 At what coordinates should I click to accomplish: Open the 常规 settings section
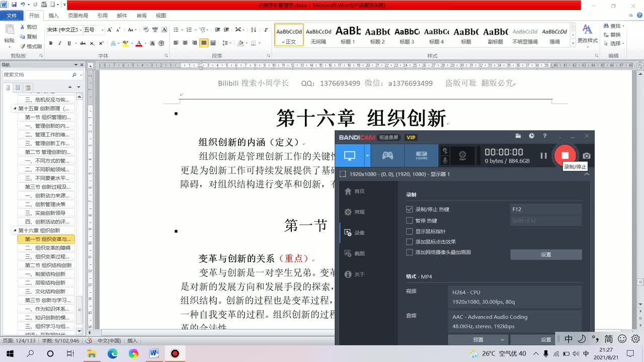pos(355,212)
